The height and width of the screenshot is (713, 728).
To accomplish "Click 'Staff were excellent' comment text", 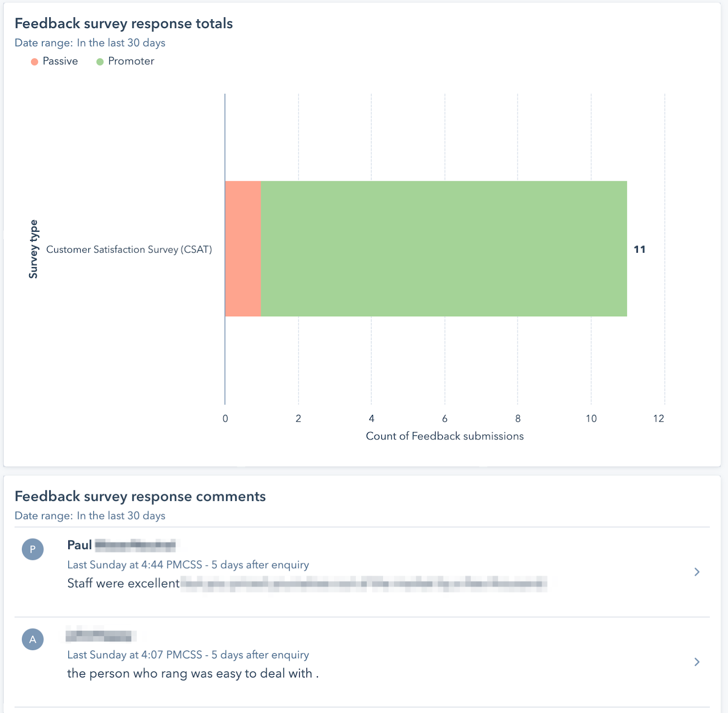I will [x=123, y=583].
